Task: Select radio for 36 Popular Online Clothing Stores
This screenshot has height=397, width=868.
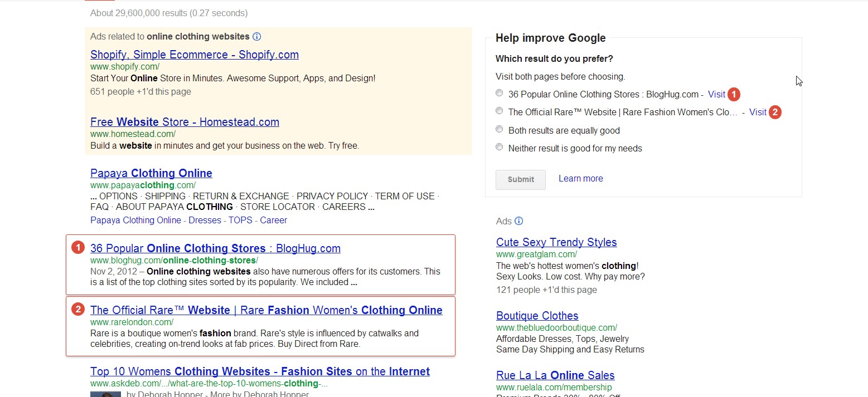Action: (x=499, y=93)
